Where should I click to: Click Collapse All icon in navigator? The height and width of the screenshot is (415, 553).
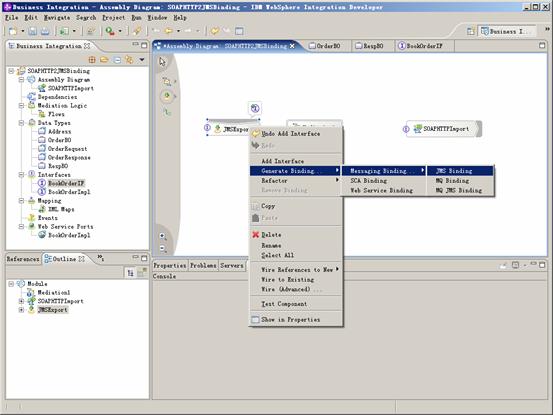(x=117, y=60)
